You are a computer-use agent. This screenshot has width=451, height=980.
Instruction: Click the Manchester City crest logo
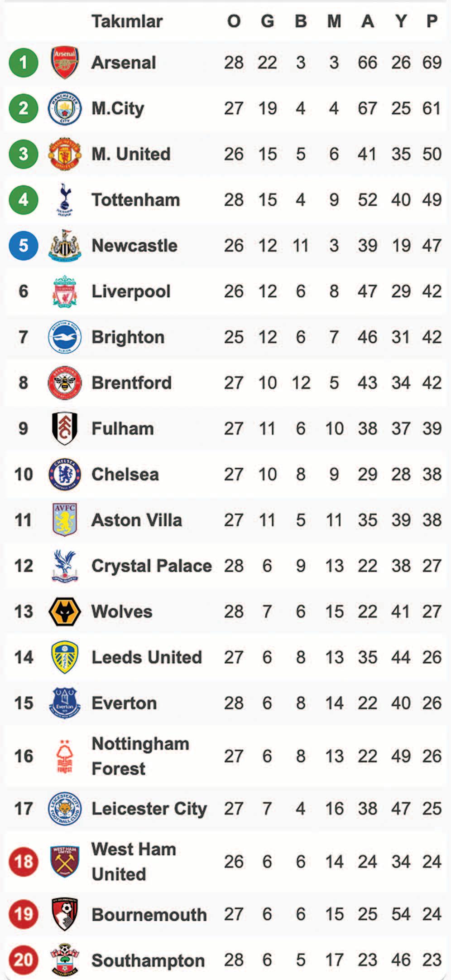65,108
